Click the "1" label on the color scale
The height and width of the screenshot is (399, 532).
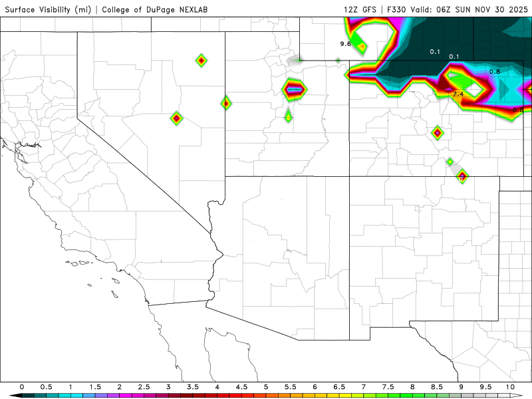pos(70,387)
